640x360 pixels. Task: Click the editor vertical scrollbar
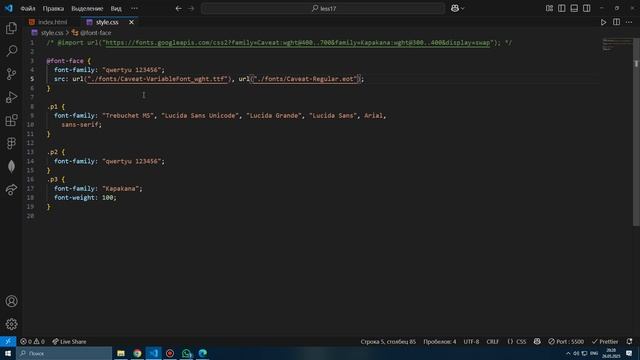(636, 131)
